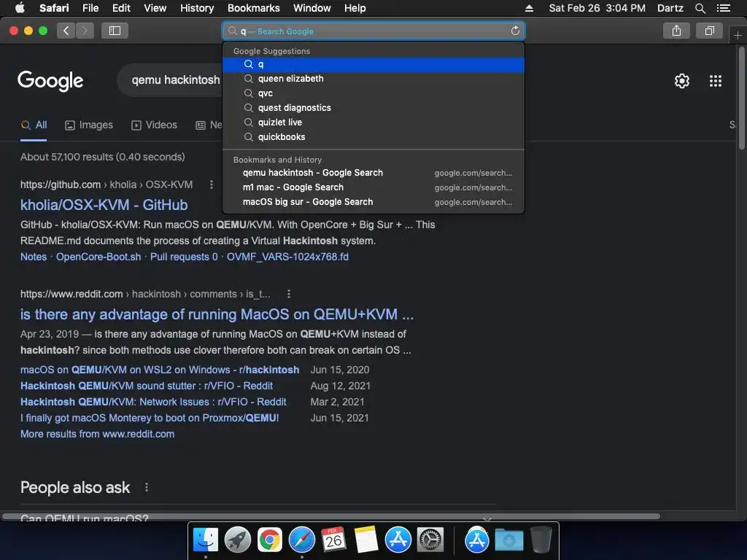
Task: Click the horizontal scrollbar at page bottom
Action: [x=331, y=516]
